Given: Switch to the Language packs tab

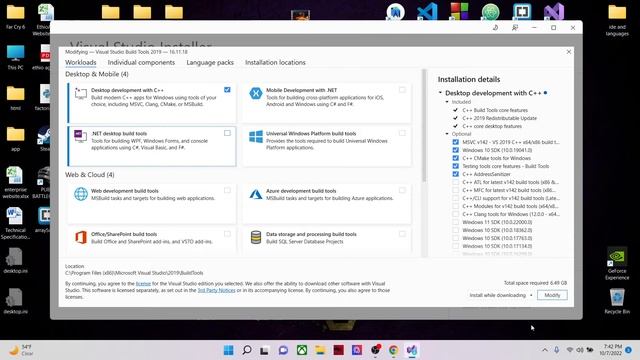Looking at the screenshot, I should pos(210,62).
